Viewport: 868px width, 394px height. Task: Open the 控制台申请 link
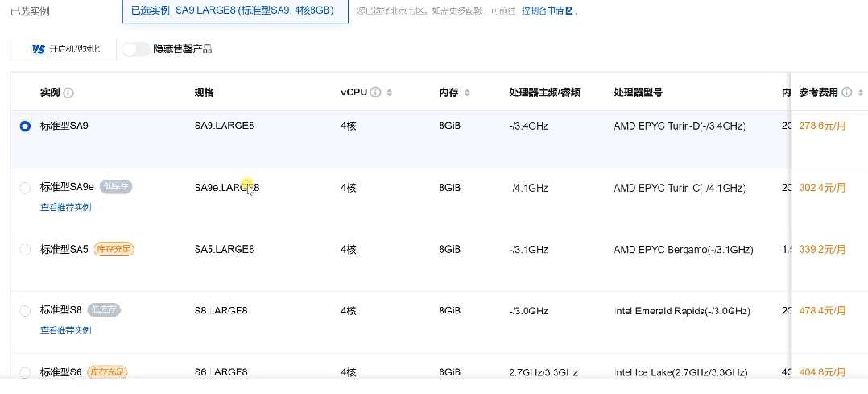(542, 11)
